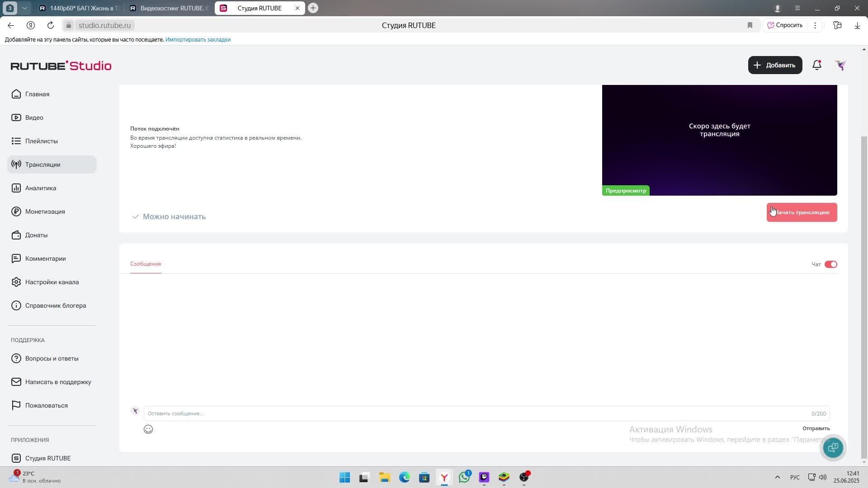The height and width of the screenshot is (488, 868).
Task: Open WhatsApp from taskbar
Action: click(x=464, y=477)
